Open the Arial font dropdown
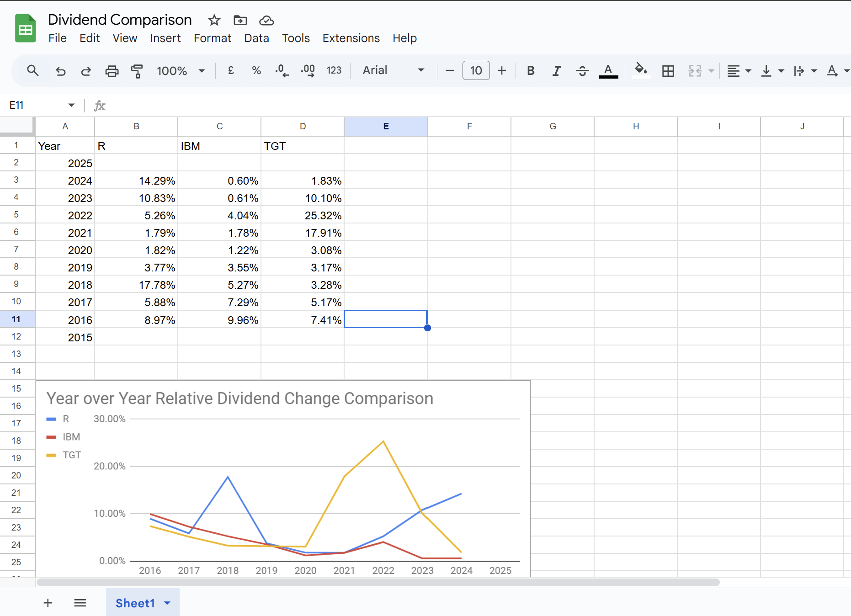 click(393, 70)
